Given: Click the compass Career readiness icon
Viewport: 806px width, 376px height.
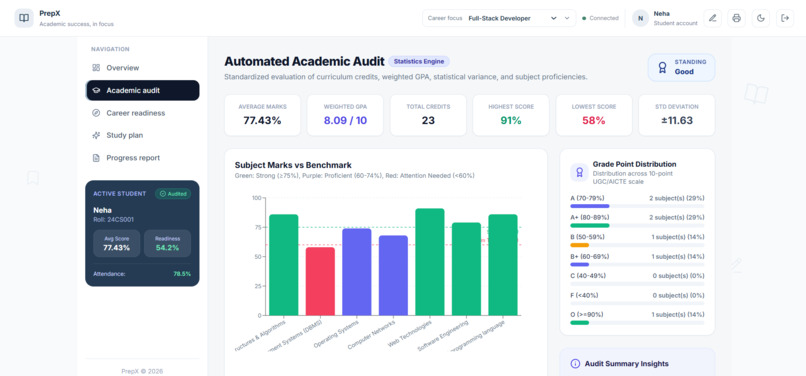Looking at the screenshot, I should coord(96,113).
